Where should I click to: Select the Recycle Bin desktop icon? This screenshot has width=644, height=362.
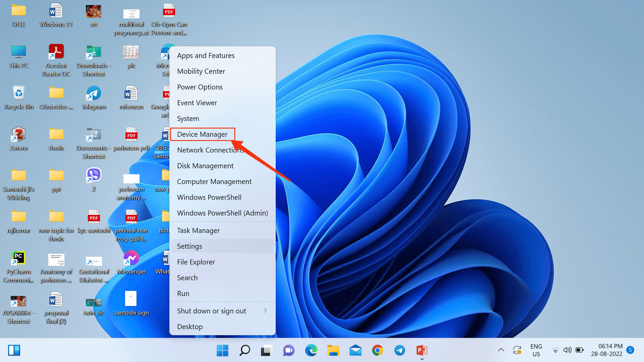coord(19,98)
